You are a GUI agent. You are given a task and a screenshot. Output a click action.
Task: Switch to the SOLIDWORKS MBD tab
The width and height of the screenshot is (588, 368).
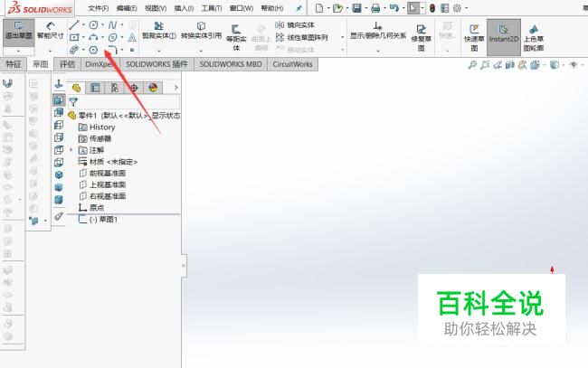(x=231, y=64)
